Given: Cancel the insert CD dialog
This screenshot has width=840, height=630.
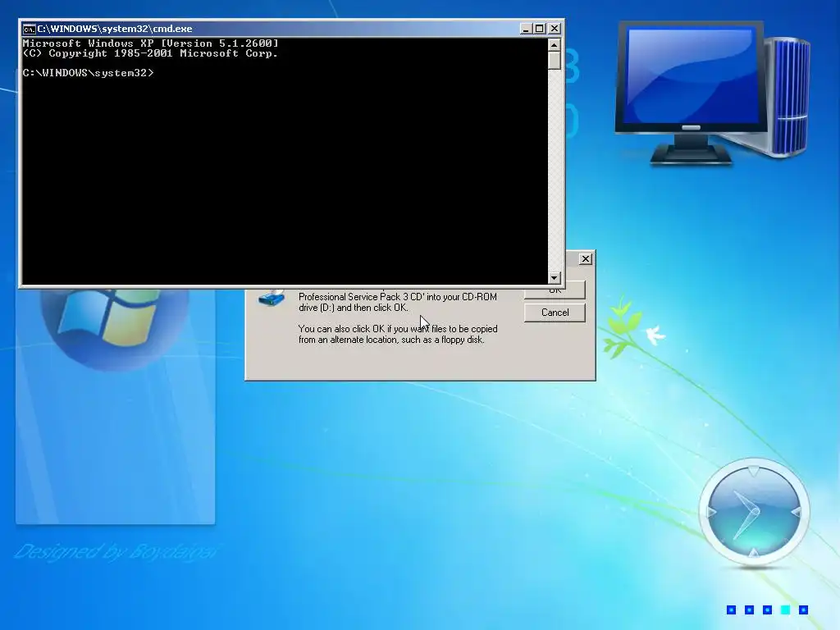Looking at the screenshot, I should click(x=555, y=313).
